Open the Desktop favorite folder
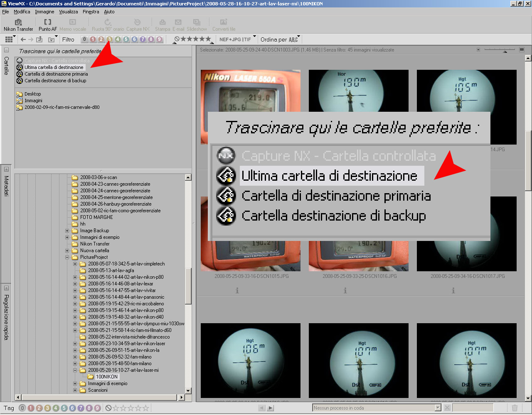Image resolution: width=532 pixels, height=415 pixels. [32, 94]
